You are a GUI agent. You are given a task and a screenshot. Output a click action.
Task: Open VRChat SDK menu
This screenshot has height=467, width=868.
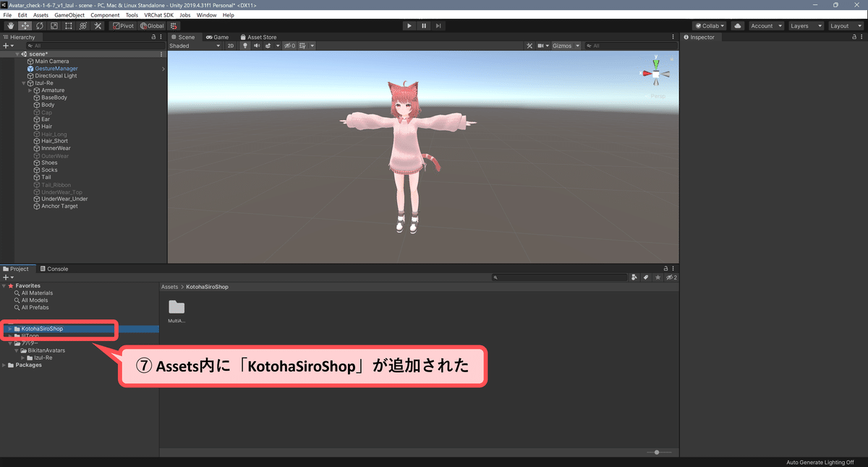(x=159, y=15)
